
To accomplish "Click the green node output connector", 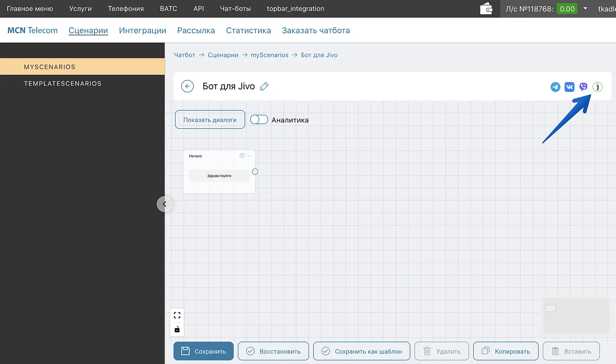I will point(255,172).
